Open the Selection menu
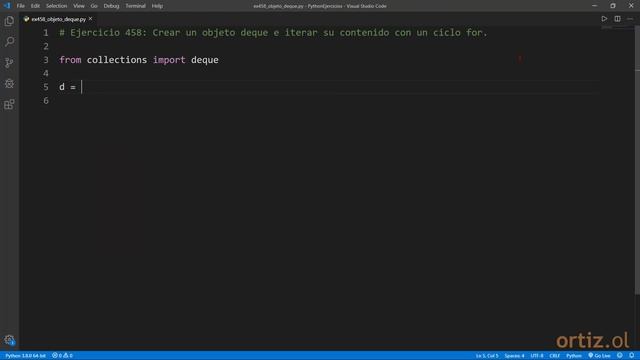This screenshot has height=360, width=640. pyautogui.click(x=56, y=6)
